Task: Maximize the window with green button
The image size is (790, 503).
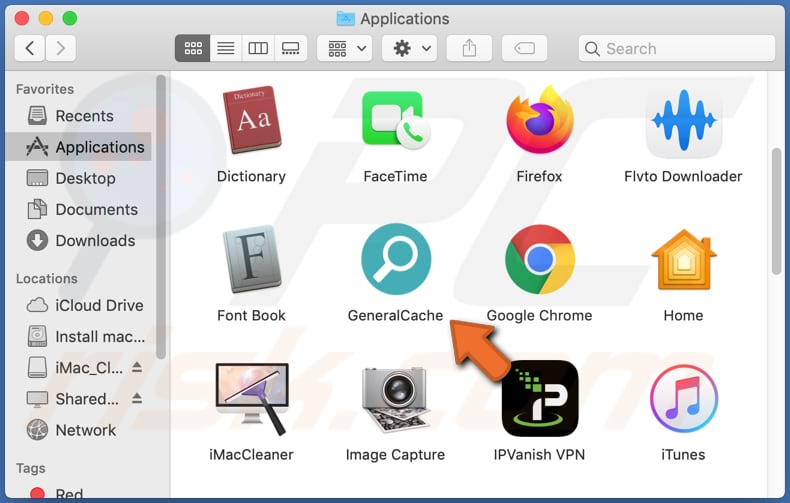Action: 70,19
